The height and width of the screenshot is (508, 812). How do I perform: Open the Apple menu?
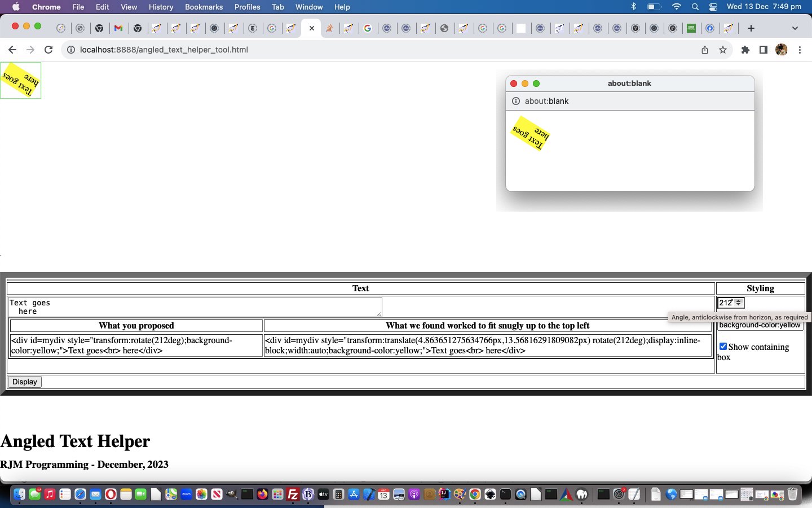16,7
